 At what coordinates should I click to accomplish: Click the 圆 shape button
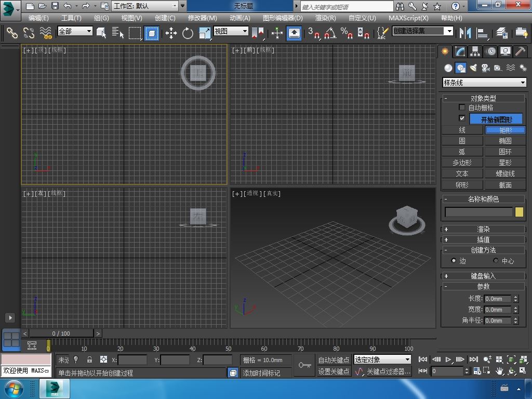point(462,141)
